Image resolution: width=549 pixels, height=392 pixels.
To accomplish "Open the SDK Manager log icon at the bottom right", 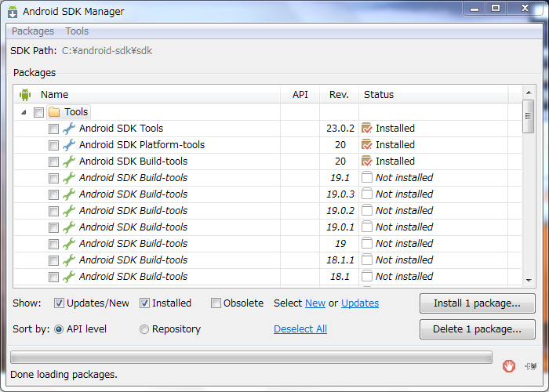I will 531,366.
